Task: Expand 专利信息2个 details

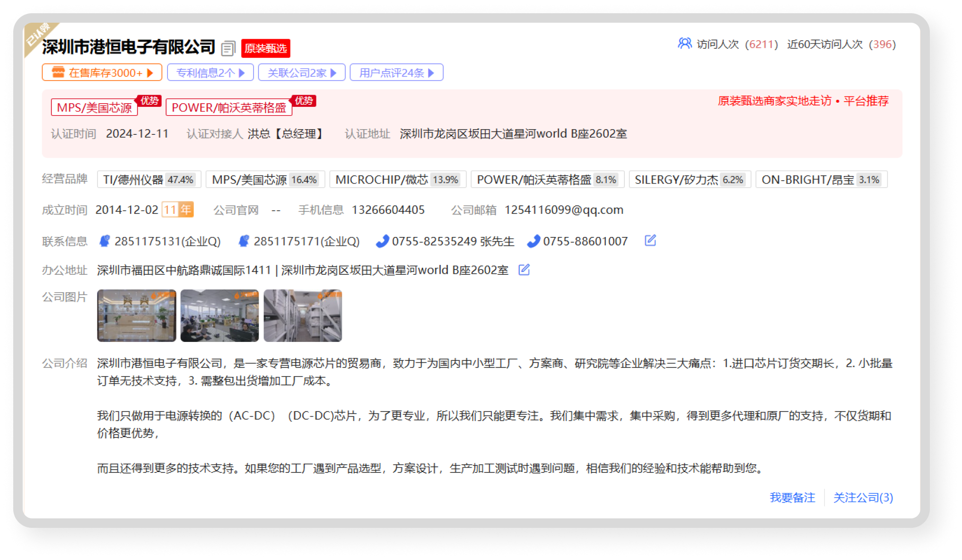Action: click(x=210, y=72)
